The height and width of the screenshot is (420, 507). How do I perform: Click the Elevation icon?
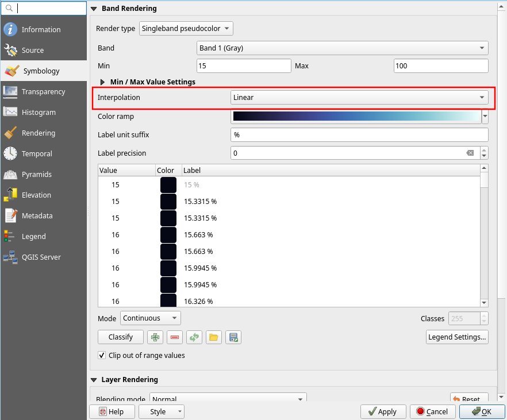(x=10, y=195)
